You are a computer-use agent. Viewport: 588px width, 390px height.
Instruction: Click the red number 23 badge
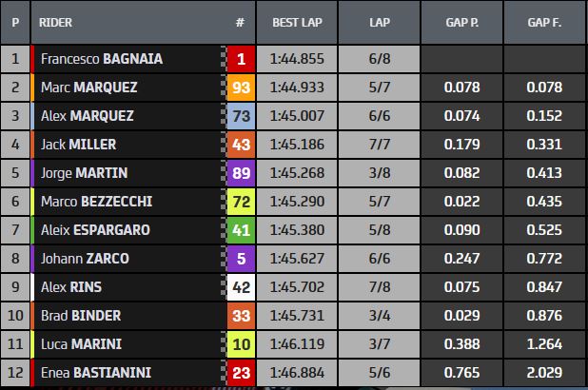coord(242,373)
